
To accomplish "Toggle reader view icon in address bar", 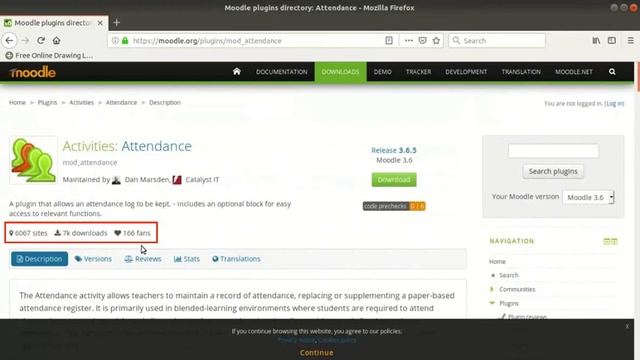I will [x=389, y=40].
